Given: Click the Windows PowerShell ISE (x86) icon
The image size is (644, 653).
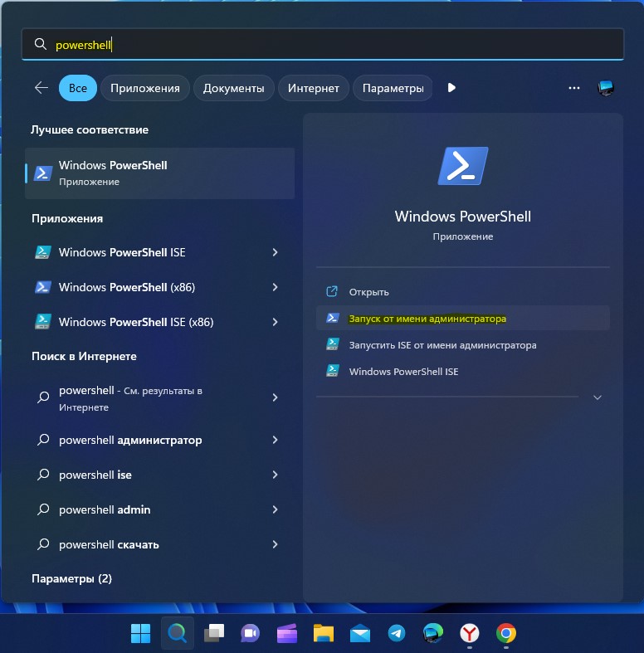Looking at the screenshot, I should pyautogui.click(x=43, y=322).
